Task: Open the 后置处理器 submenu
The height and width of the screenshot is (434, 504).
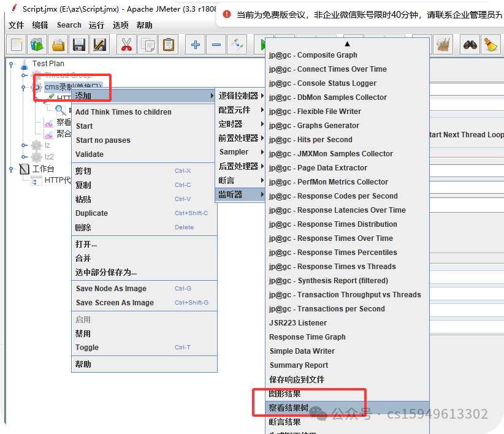Action: pyautogui.click(x=240, y=166)
